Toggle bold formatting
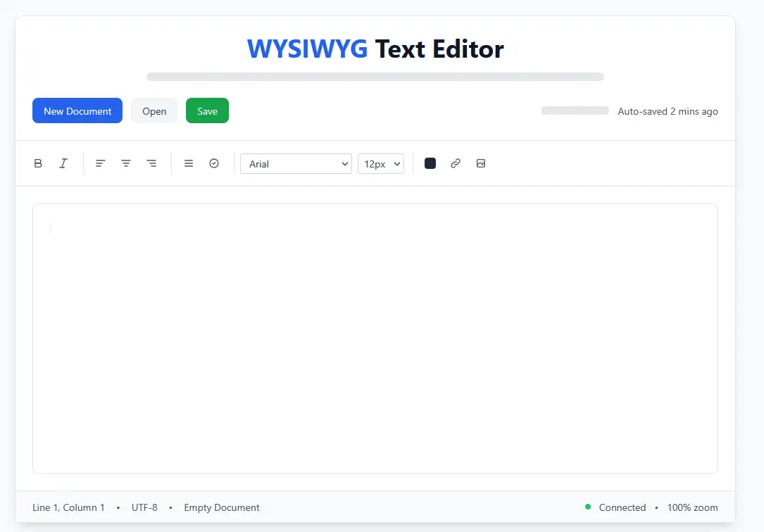The height and width of the screenshot is (532, 764). coord(38,163)
